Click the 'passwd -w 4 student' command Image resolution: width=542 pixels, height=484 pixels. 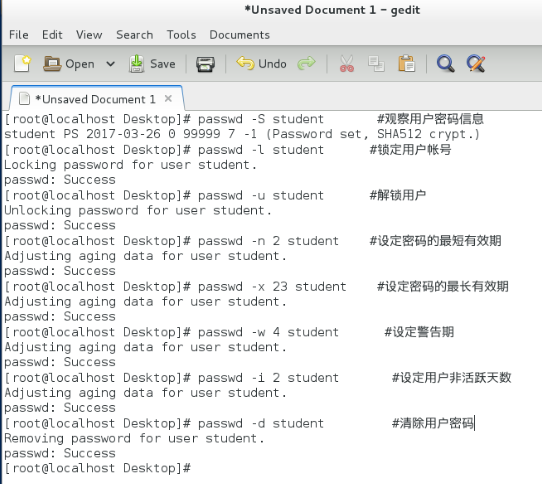tap(268, 332)
